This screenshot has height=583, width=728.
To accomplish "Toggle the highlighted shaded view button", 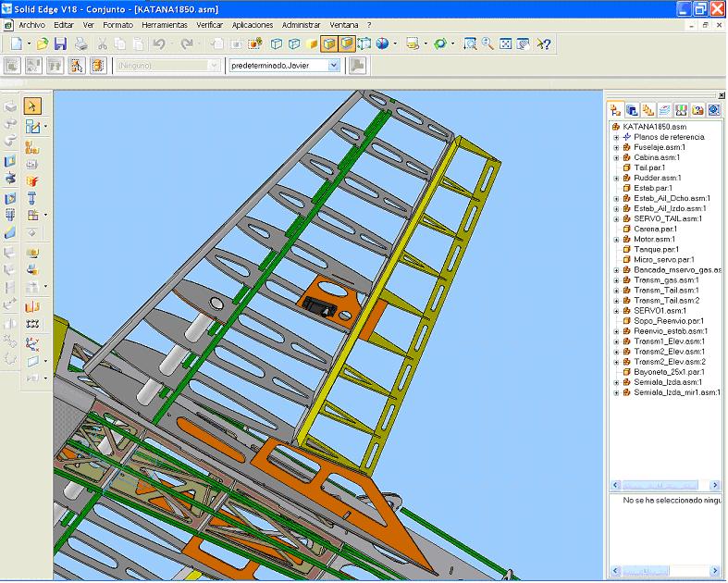I will click(329, 43).
